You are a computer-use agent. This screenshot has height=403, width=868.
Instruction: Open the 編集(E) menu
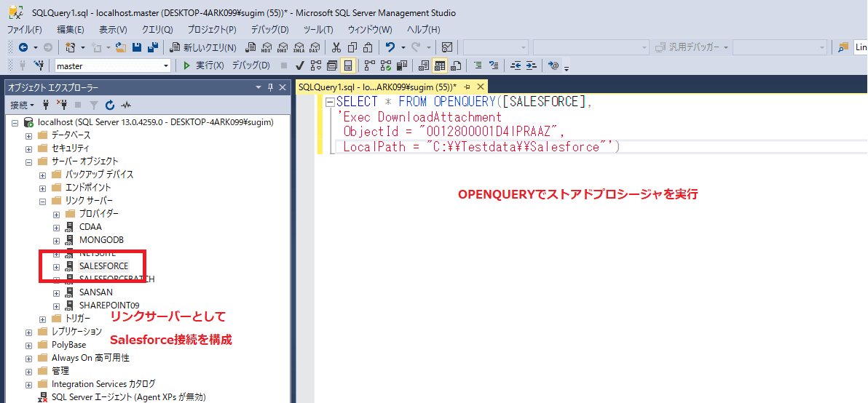(x=71, y=29)
